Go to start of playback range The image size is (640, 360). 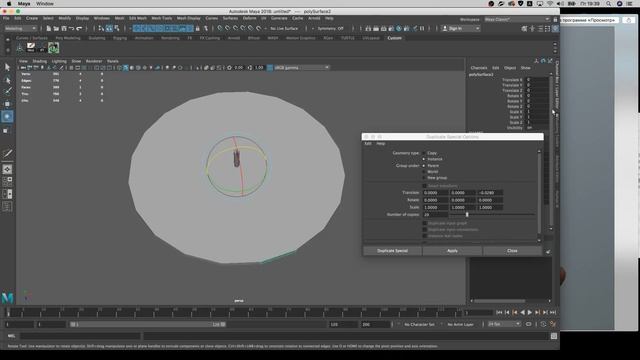pos(499,312)
